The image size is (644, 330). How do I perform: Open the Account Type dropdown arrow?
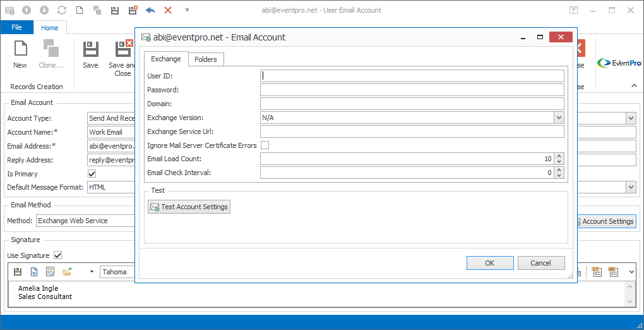[x=631, y=118]
